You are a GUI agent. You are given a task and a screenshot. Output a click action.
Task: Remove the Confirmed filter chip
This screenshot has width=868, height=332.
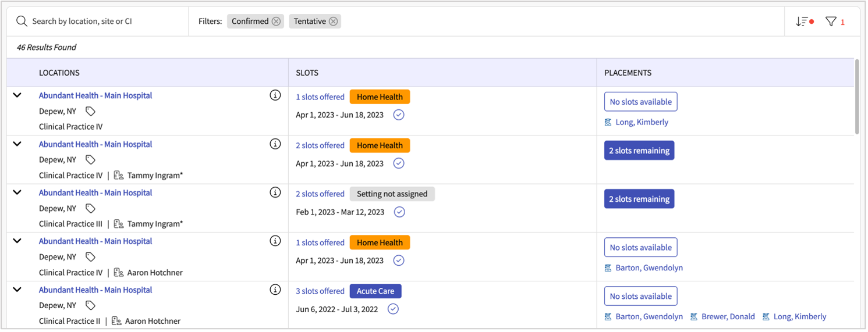(x=276, y=22)
